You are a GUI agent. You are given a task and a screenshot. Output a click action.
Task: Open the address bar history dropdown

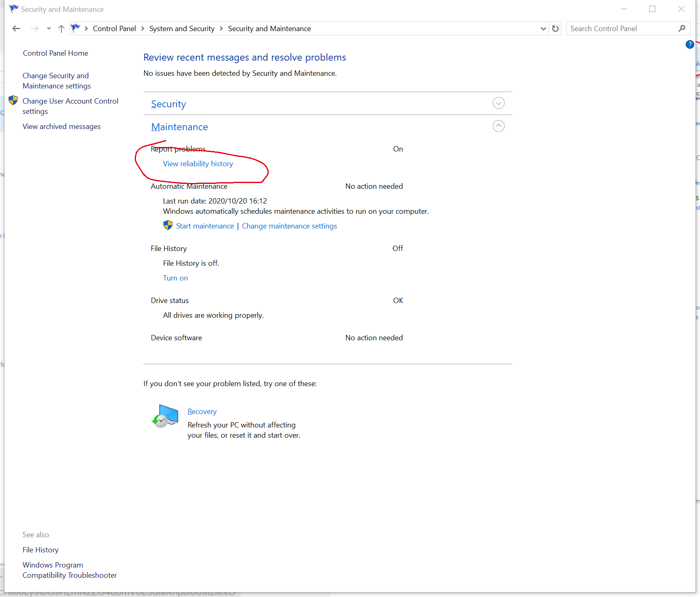pyautogui.click(x=543, y=28)
